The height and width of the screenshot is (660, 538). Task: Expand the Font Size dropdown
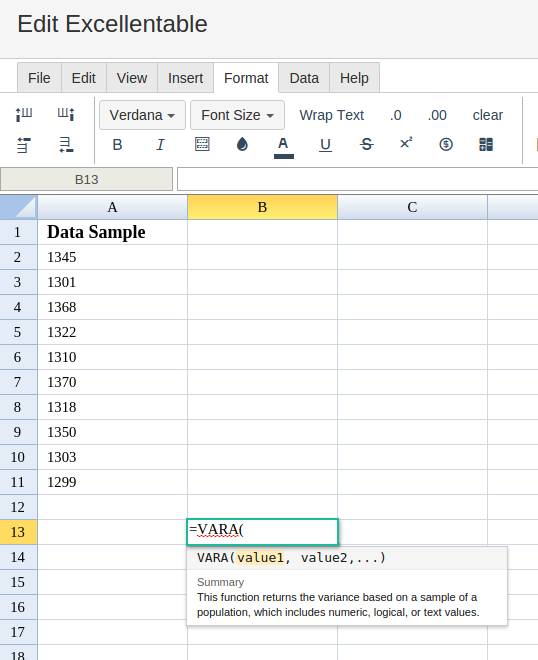click(x=237, y=115)
